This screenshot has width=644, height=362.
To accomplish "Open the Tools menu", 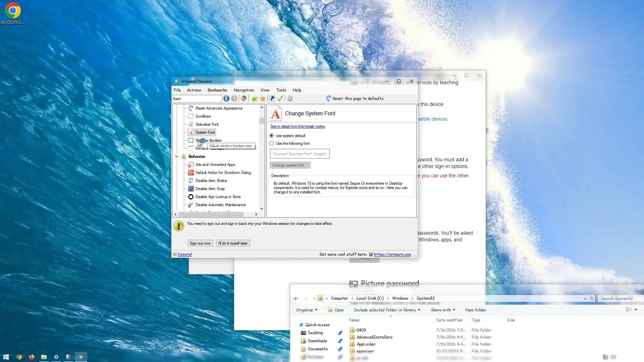I will click(281, 90).
